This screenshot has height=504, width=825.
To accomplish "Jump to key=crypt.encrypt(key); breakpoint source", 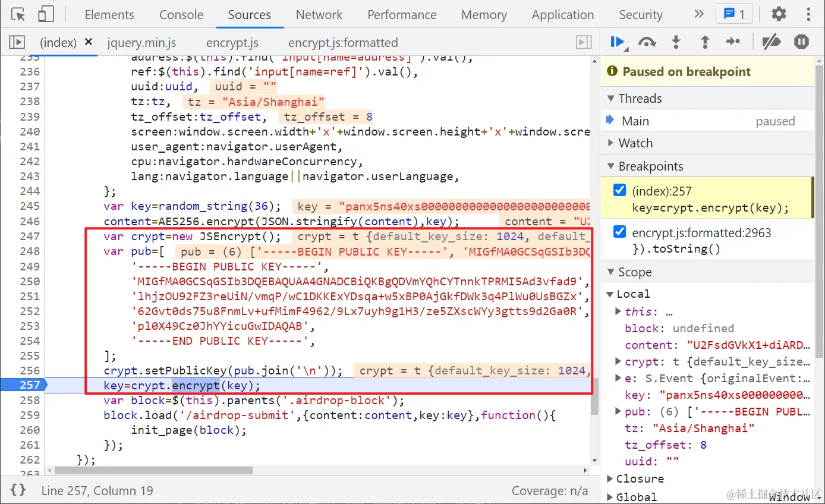I will (x=710, y=208).
